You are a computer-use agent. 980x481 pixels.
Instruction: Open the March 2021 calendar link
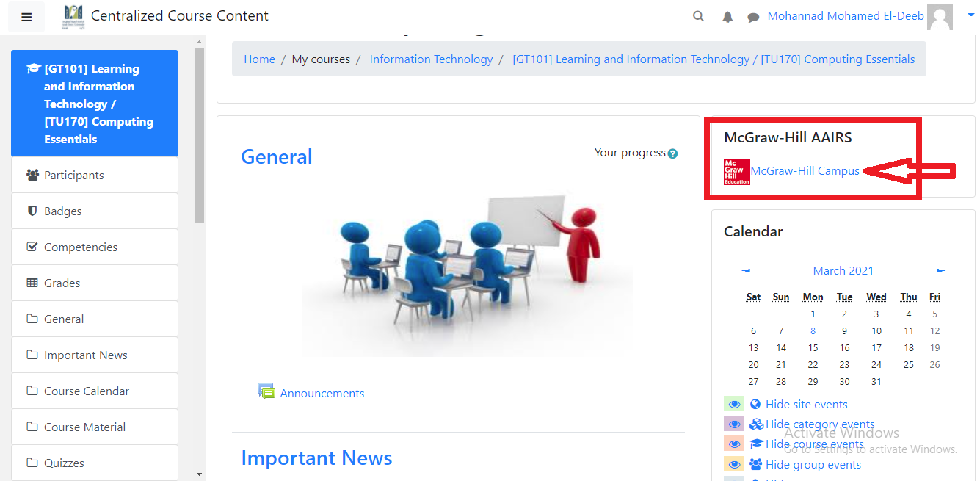(x=843, y=270)
